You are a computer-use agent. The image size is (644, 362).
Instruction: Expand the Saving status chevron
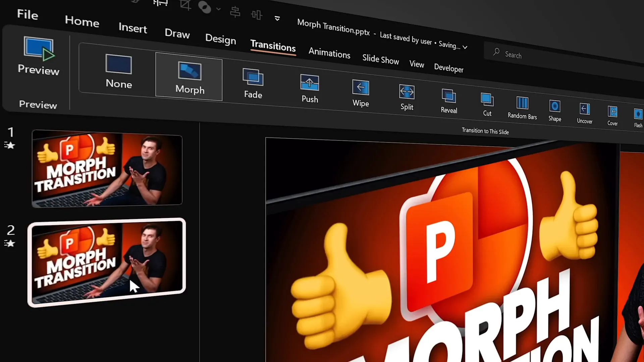465,47
